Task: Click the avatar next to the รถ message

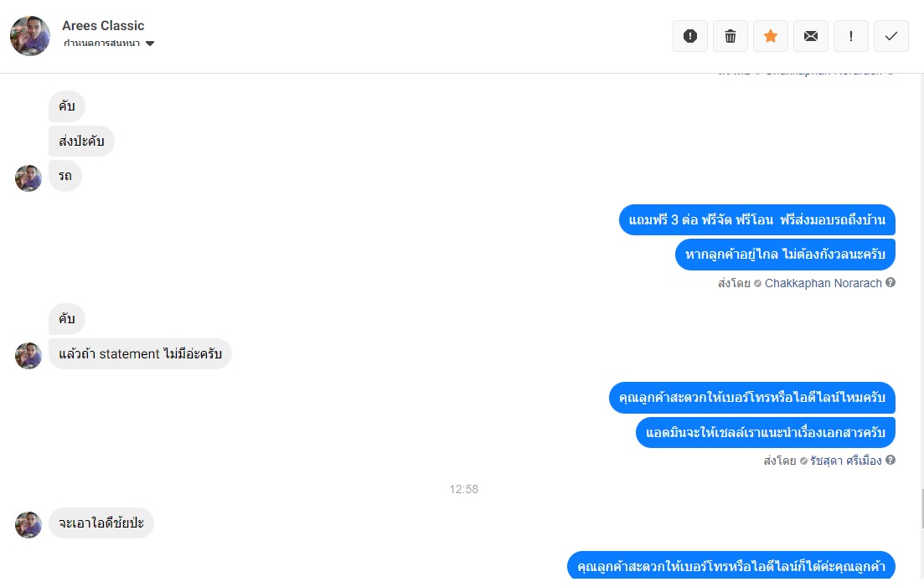Action: tap(28, 178)
